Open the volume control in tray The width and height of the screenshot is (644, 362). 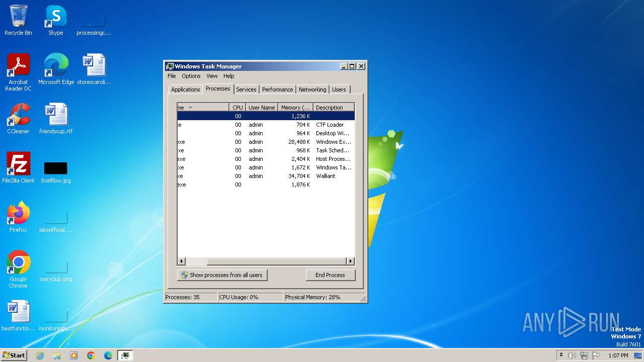tap(572, 355)
